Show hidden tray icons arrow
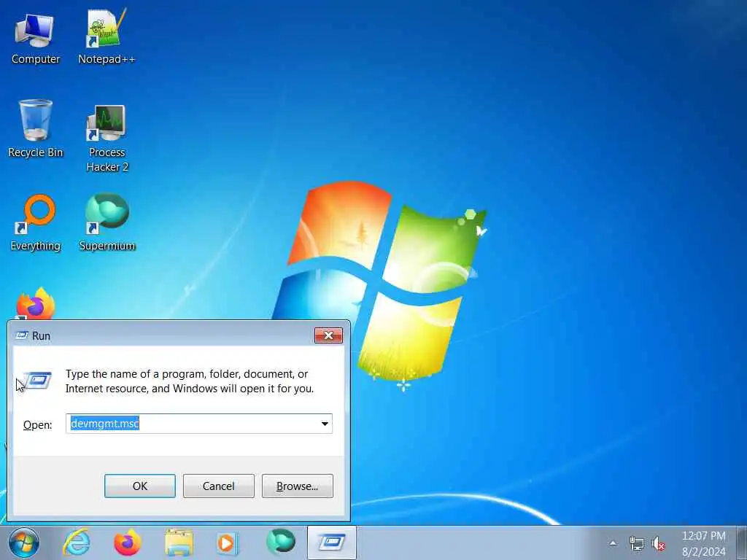The image size is (747, 560). [x=613, y=542]
